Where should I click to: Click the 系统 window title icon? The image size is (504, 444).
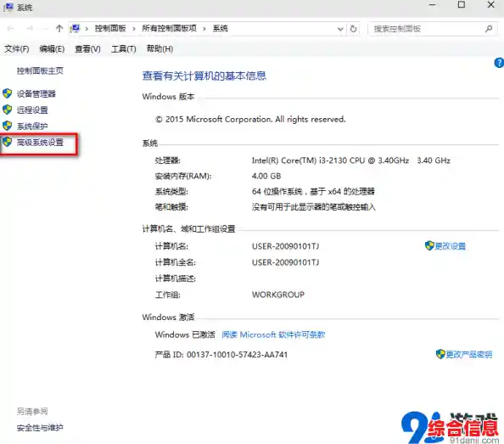tap(8, 7)
